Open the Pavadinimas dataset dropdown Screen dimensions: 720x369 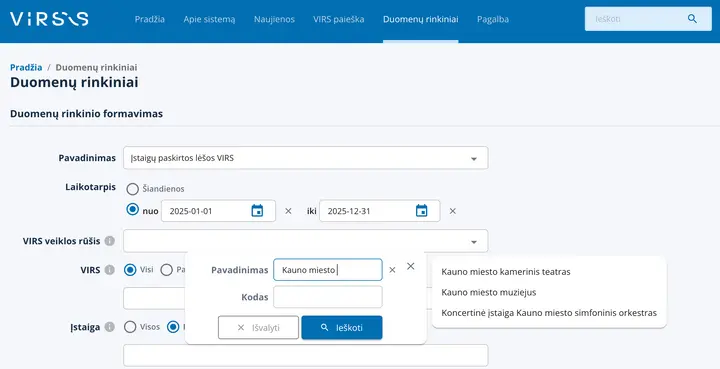(305, 158)
